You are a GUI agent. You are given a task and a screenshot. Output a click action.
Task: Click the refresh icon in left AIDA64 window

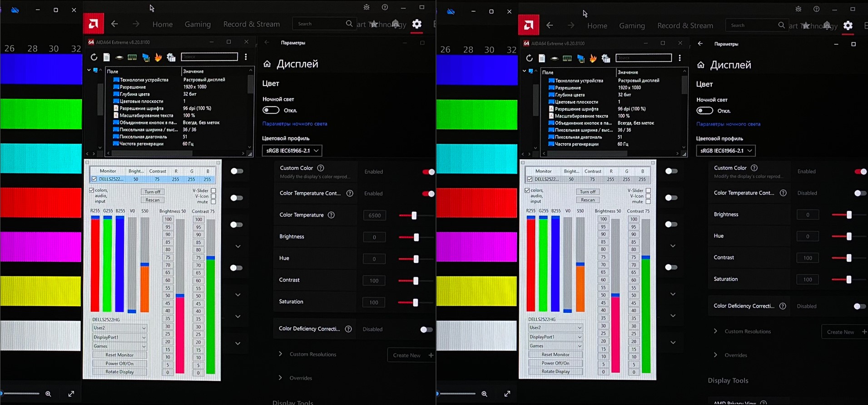pyautogui.click(x=94, y=57)
